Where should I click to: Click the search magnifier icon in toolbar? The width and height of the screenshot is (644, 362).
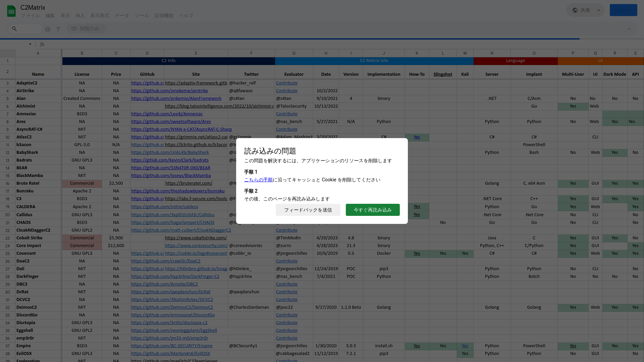(14, 29)
